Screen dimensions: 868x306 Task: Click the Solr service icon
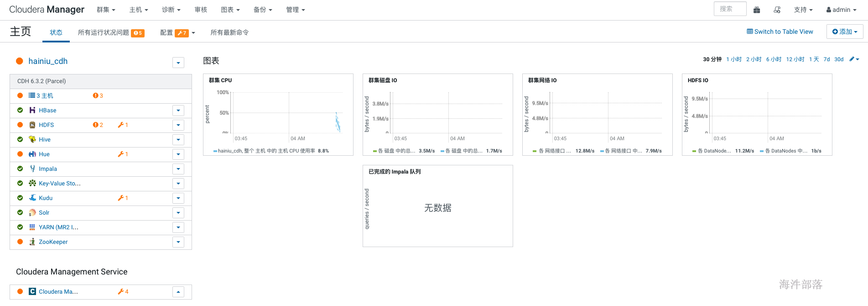pos(32,212)
